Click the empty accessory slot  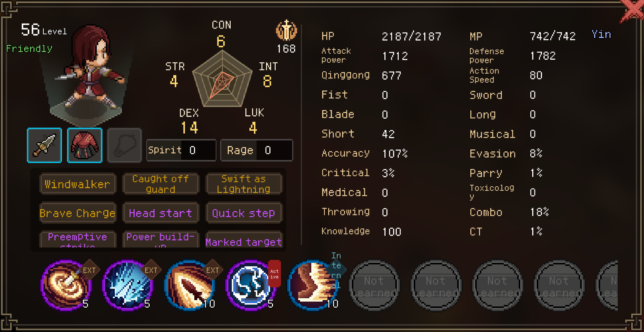[125, 145]
